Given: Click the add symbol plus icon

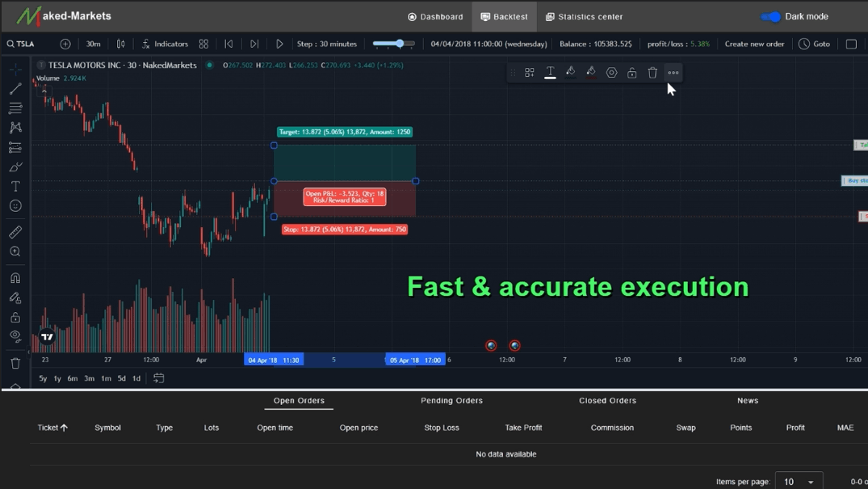Looking at the screenshot, I should click(x=65, y=44).
